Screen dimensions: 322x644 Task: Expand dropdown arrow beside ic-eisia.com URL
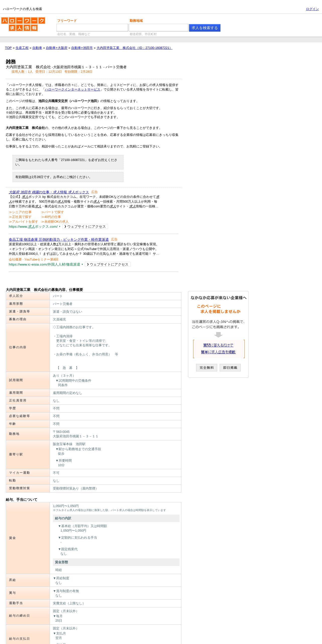pyautogui.click(x=82, y=265)
